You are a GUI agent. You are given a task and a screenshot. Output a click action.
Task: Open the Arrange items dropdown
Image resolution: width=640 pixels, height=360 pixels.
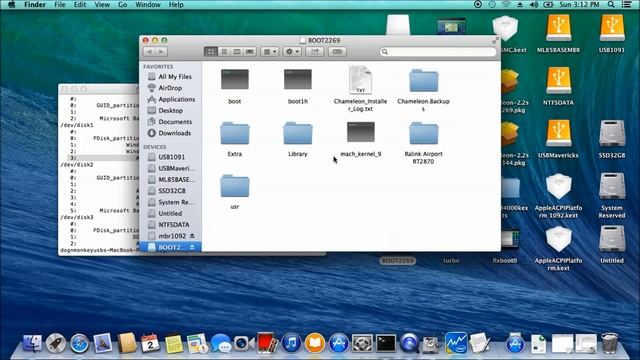pos(269,52)
